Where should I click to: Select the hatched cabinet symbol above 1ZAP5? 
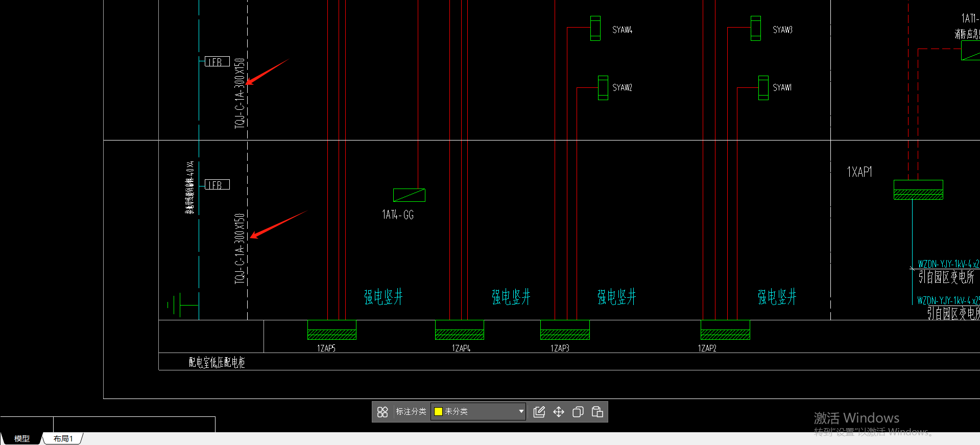point(332,330)
